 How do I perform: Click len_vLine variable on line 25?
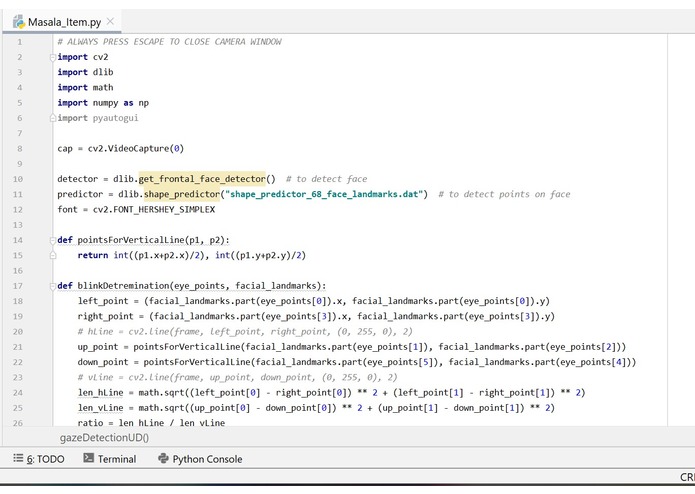click(x=100, y=408)
